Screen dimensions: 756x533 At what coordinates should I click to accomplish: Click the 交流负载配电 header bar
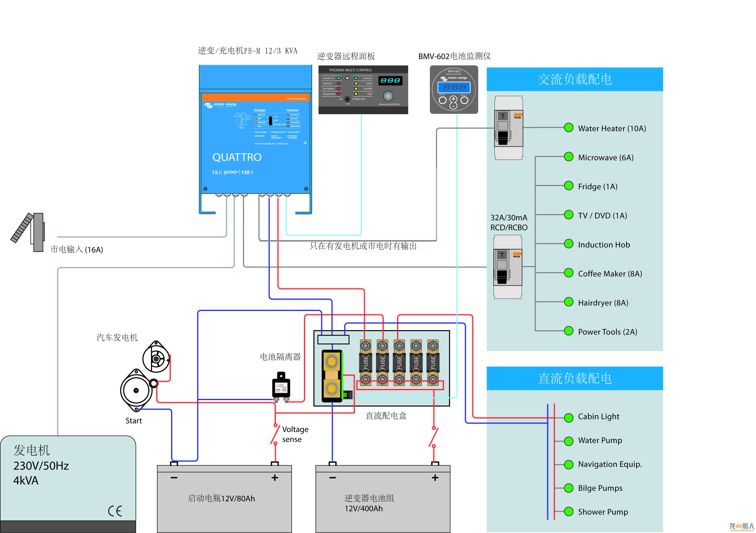coord(575,79)
